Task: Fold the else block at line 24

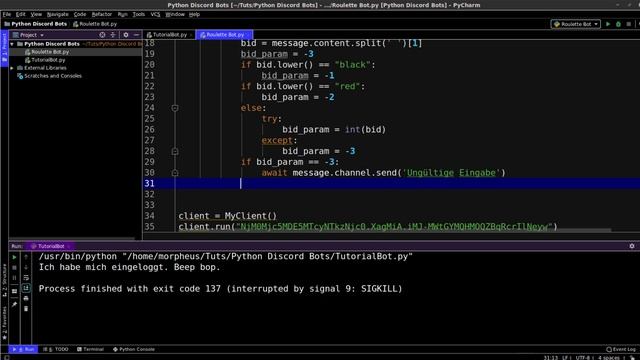Action: pos(175,108)
